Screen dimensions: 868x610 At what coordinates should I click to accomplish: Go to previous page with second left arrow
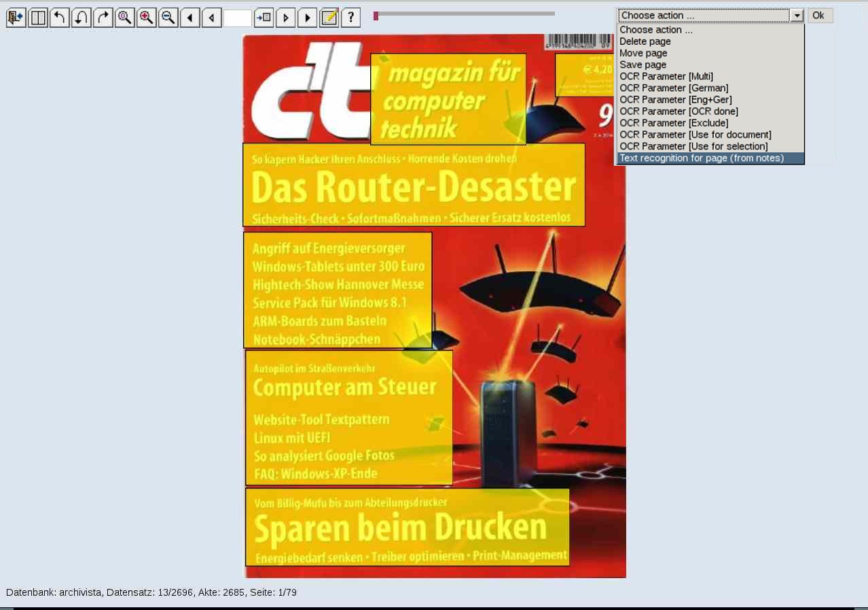(212, 18)
